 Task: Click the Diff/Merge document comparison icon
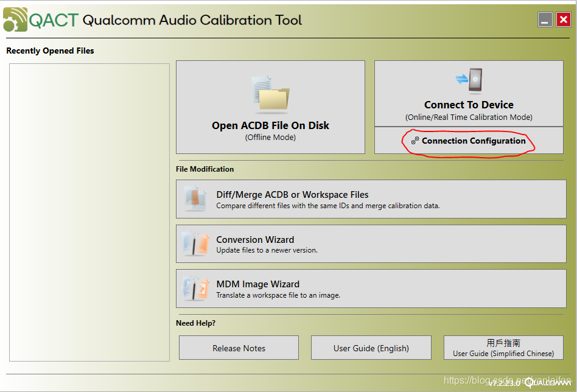point(195,198)
